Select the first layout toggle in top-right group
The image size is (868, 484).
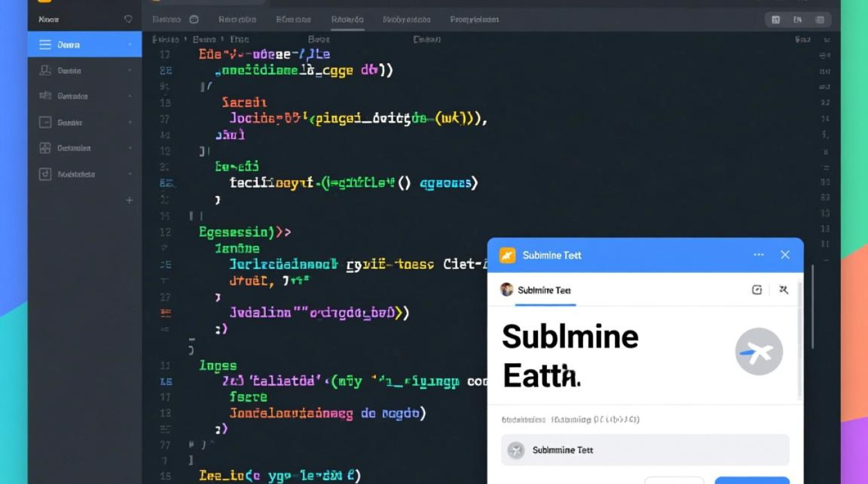point(776,20)
